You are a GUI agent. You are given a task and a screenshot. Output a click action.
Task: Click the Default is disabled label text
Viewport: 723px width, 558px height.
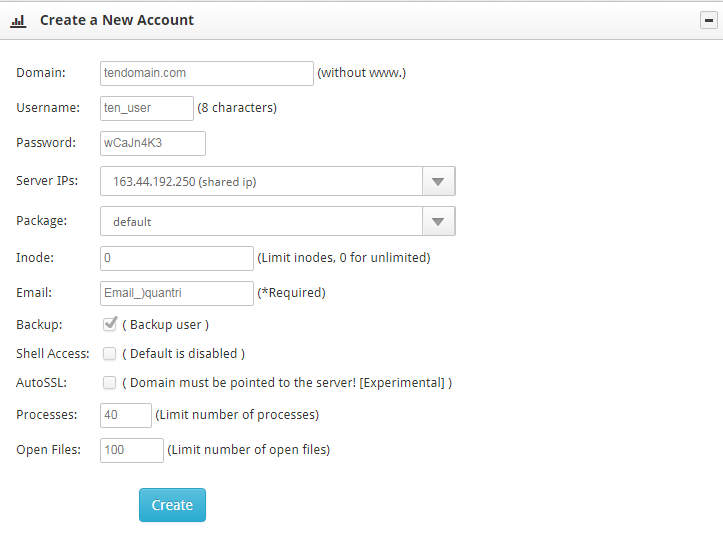(x=184, y=354)
